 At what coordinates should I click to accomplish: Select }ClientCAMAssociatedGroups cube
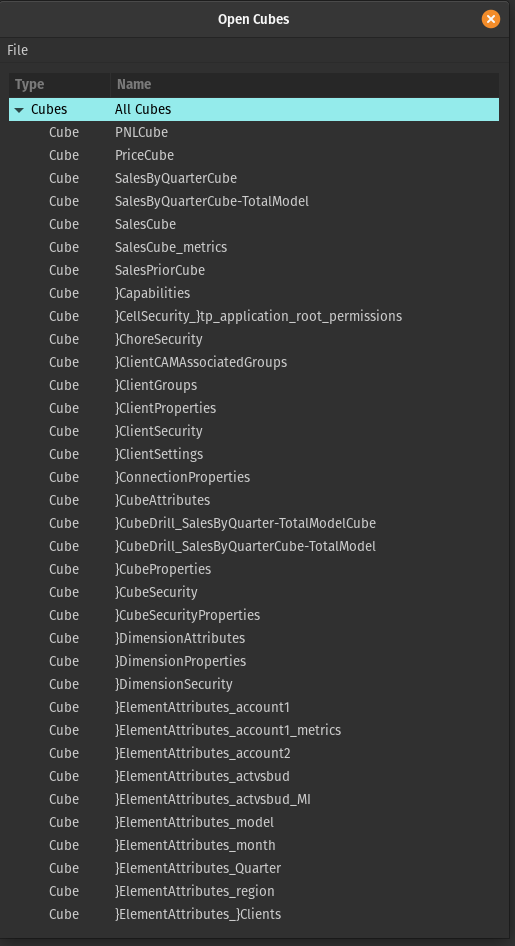click(254, 362)
